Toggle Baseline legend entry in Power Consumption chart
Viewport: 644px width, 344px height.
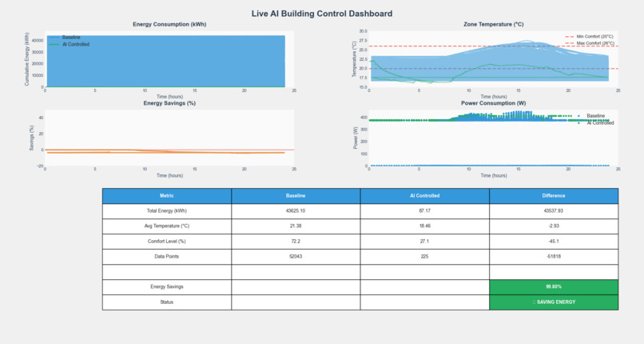591,116
